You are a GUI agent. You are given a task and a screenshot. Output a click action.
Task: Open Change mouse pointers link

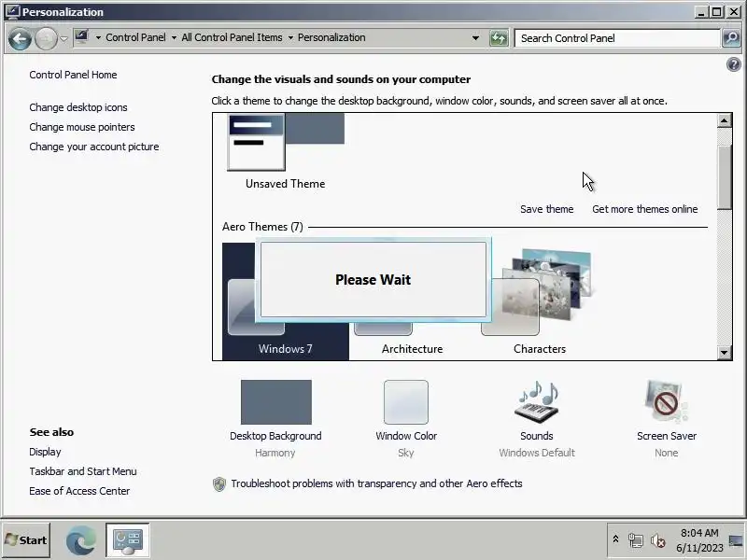click(x=82, y=127)
